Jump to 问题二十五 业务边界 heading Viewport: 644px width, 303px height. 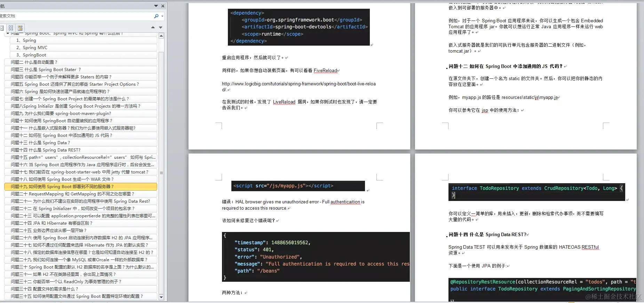click(x=81, y=231)
